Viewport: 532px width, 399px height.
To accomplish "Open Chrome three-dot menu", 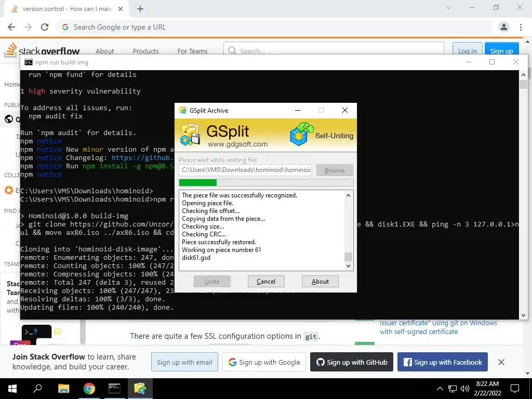I will point(521,27).
